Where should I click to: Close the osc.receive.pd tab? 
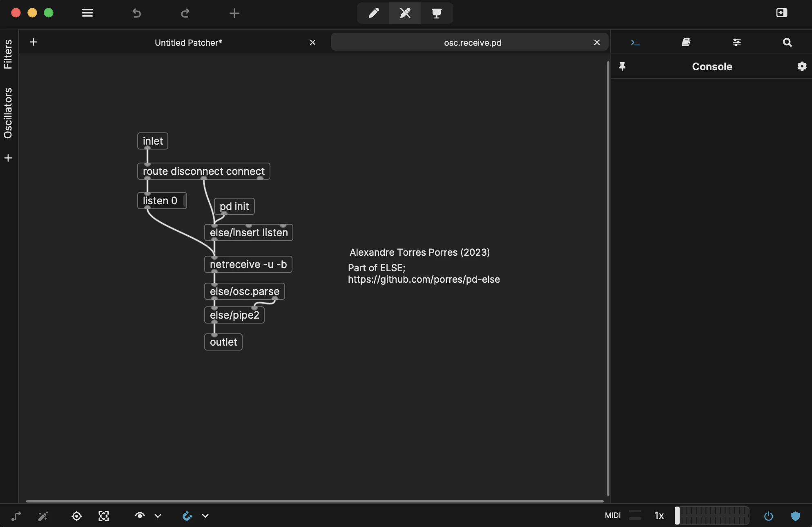pyautogui.click(x=597, y=42)
